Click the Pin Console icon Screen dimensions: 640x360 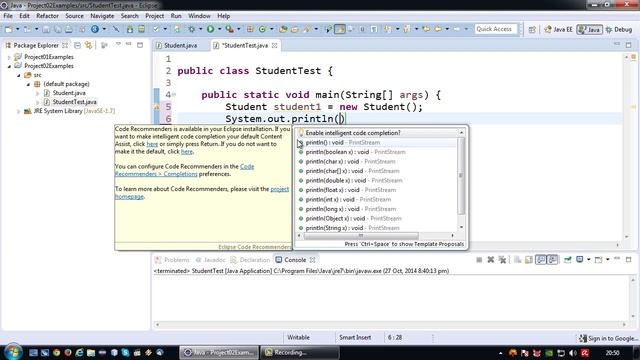point(568,260)
